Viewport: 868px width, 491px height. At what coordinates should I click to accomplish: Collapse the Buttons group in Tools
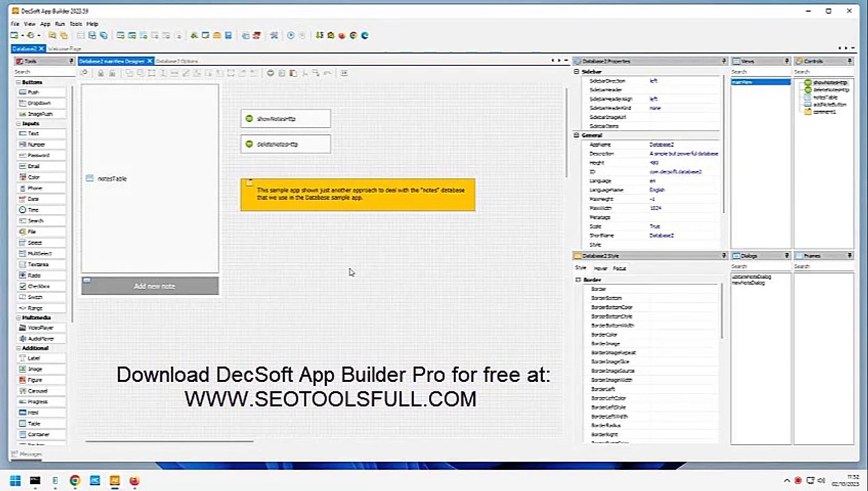coord(18,83)
